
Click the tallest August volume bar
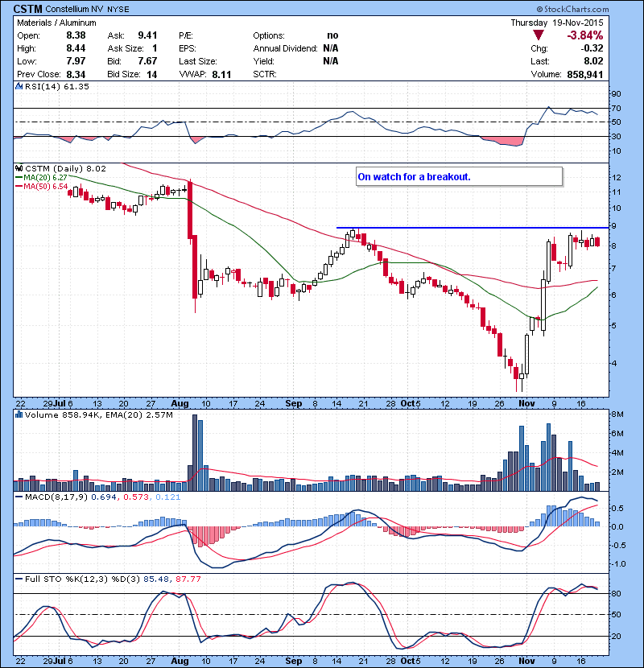[195, 453]
